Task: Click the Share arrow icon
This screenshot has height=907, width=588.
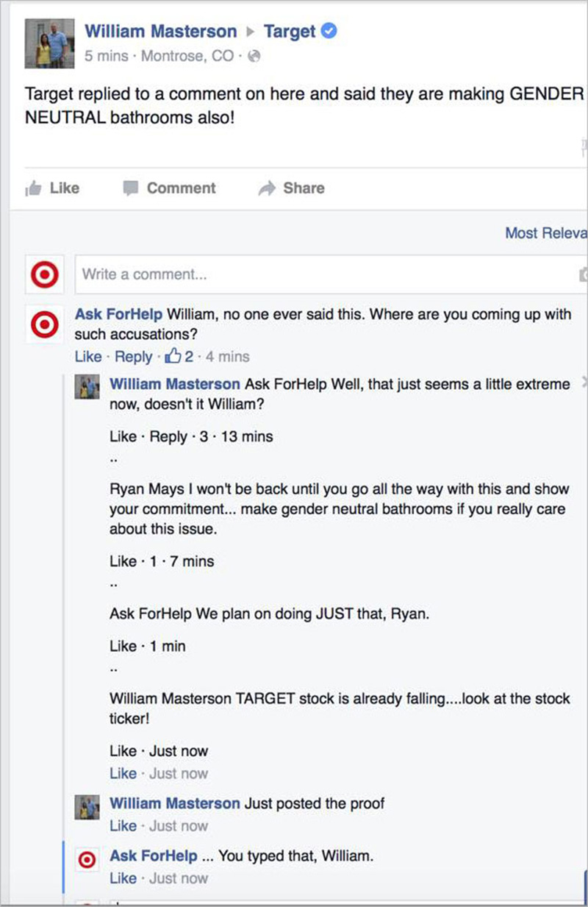Action: point(269,188)
